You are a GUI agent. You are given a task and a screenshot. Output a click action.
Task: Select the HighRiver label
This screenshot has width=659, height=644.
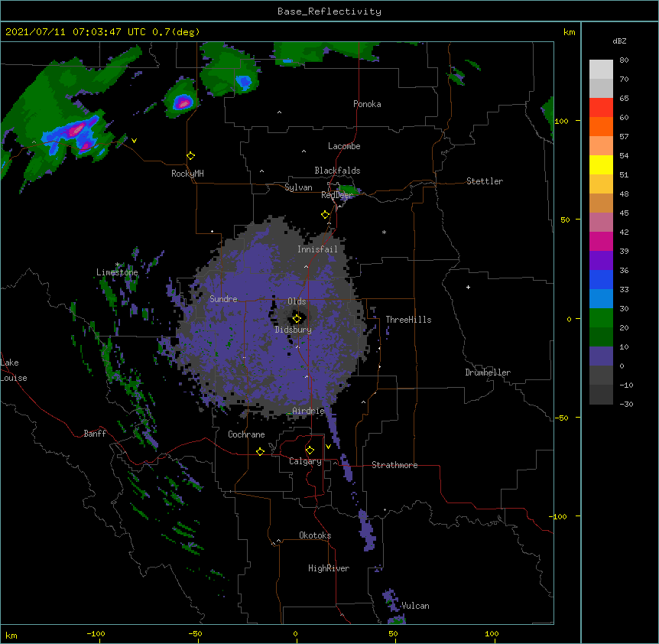click(329, 568)
